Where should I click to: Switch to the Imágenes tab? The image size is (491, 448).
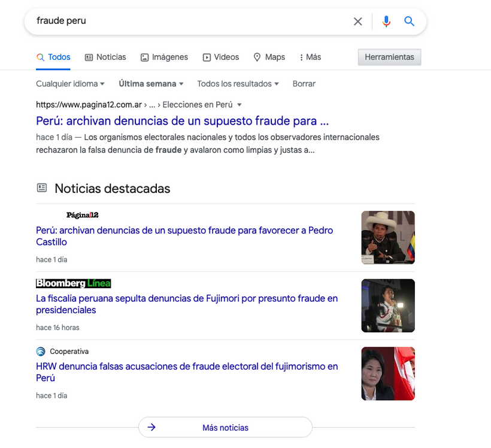[164, 57]
